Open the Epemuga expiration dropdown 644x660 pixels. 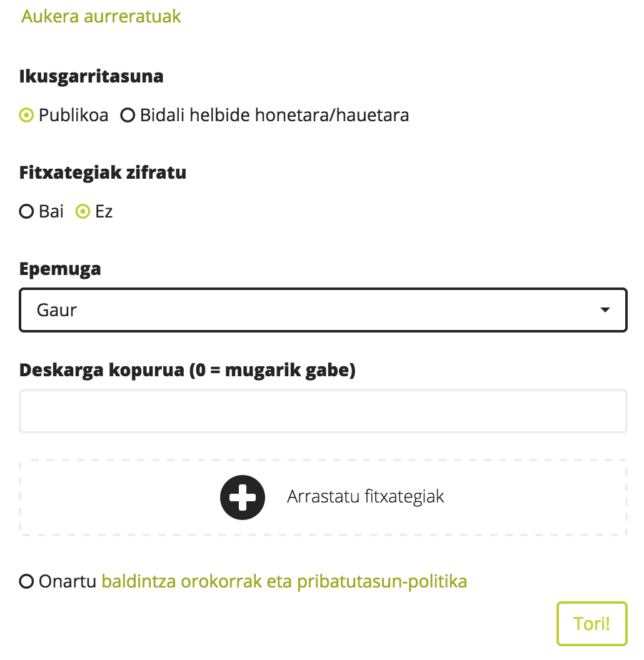(x=322, y=309)
